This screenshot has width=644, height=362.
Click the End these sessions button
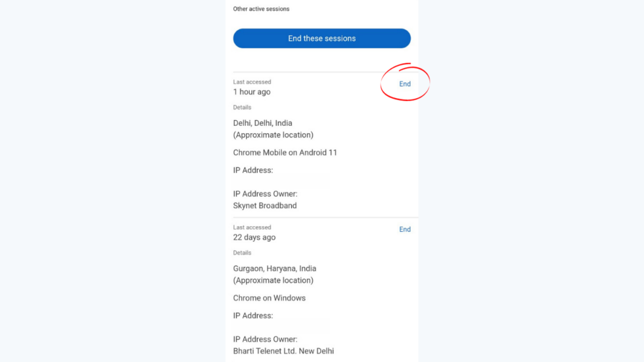click(321, 38)
